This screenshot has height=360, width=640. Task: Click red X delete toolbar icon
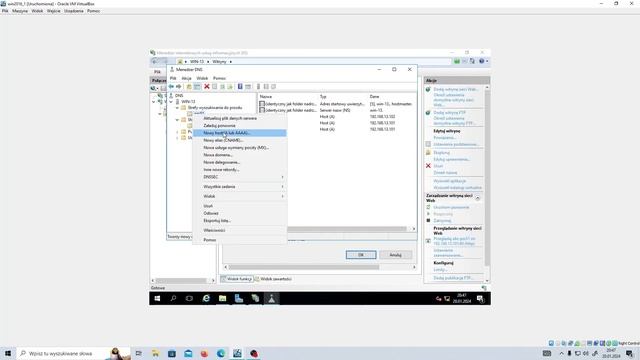click(207, 87)
